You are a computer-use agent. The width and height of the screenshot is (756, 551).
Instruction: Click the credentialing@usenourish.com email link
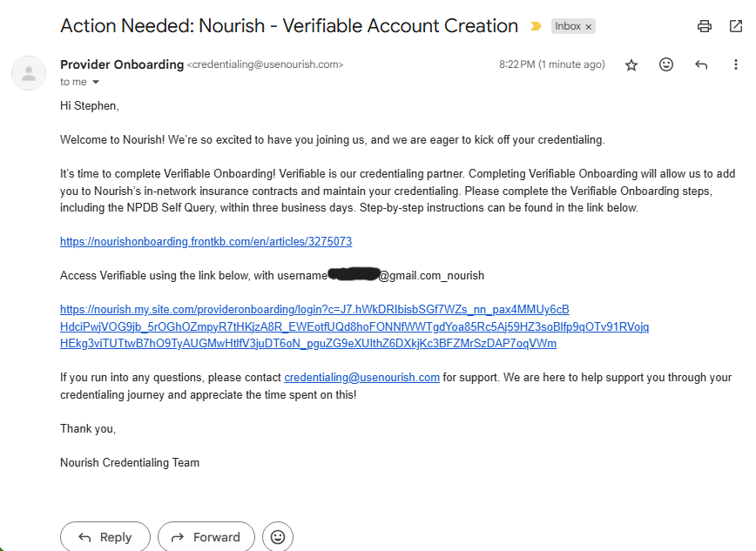point(361,377)
